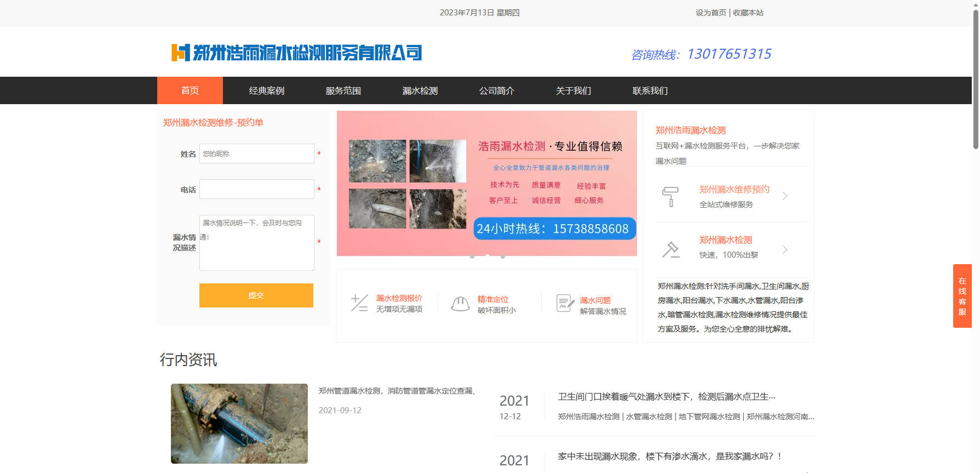Image resolution: width=980 pixels, height=473 pixels.
Task: Click the plus-minus quote pricing icon
Action: coord(359,303)
